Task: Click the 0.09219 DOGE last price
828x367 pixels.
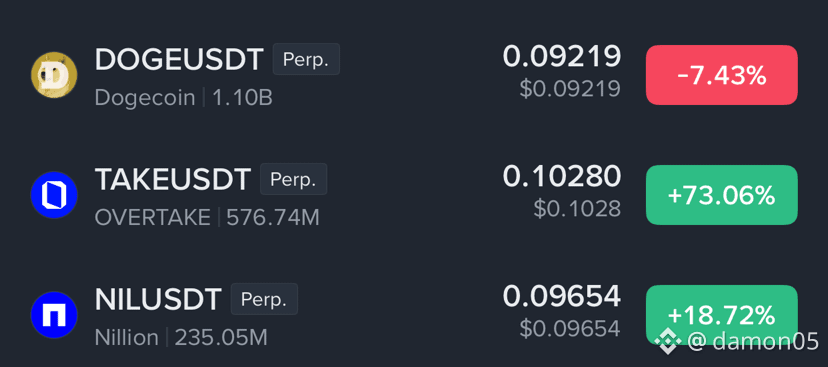Action: point(561,57)
